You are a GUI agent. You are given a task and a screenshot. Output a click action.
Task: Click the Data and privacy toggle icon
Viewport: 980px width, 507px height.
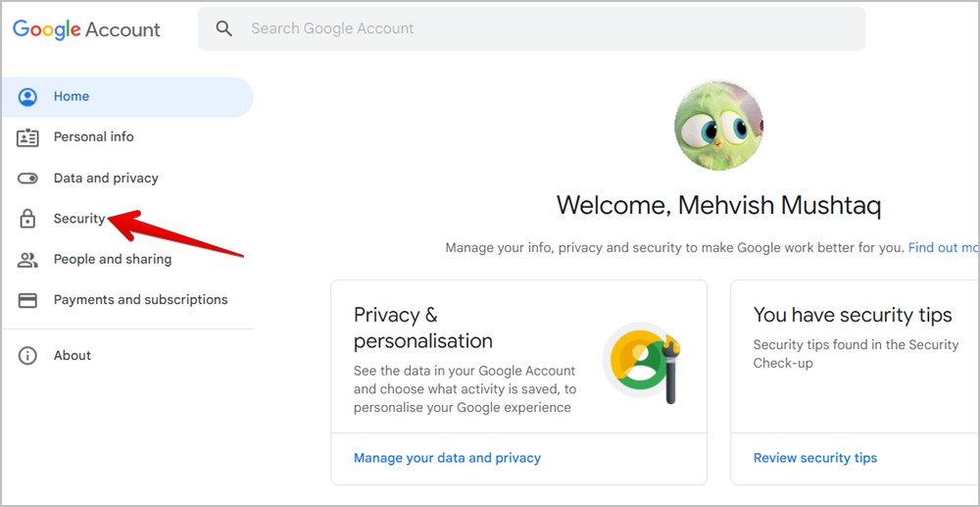(27, 178)
